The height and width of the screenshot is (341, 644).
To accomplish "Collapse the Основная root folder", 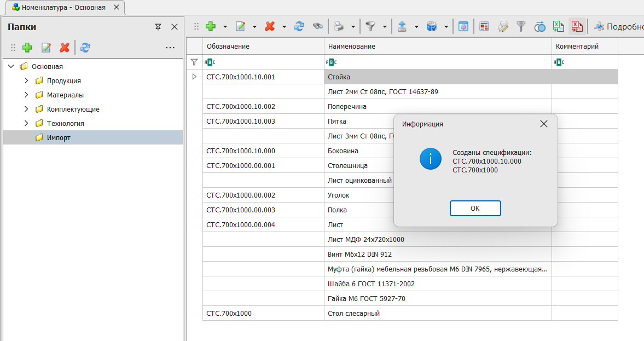I will pyautogui.click(x=11, y=66).
